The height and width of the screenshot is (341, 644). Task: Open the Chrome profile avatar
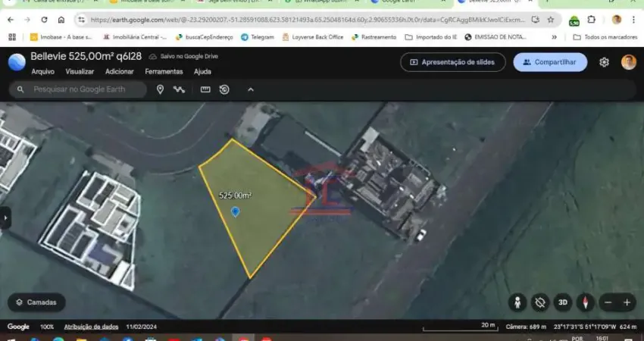(x=616, y=20)
